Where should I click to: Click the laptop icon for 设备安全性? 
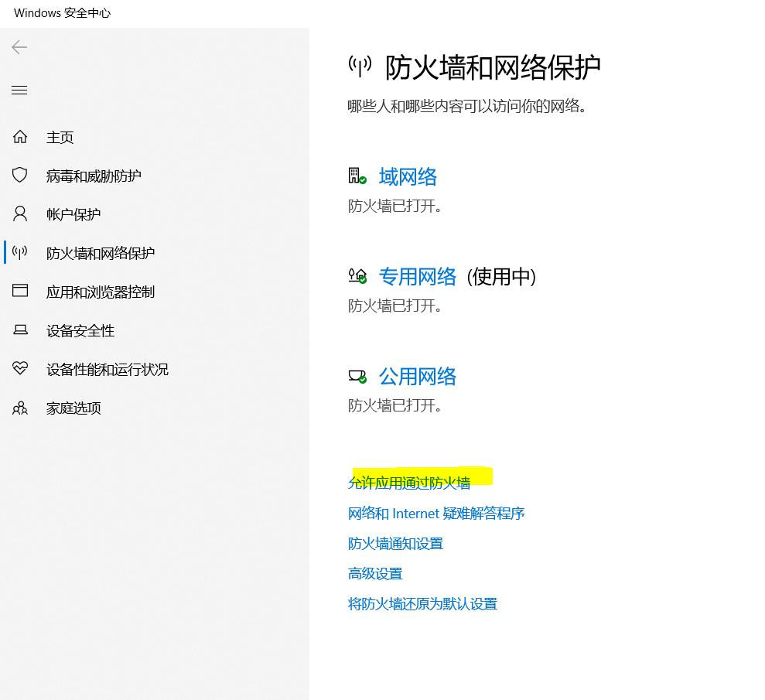20,330
